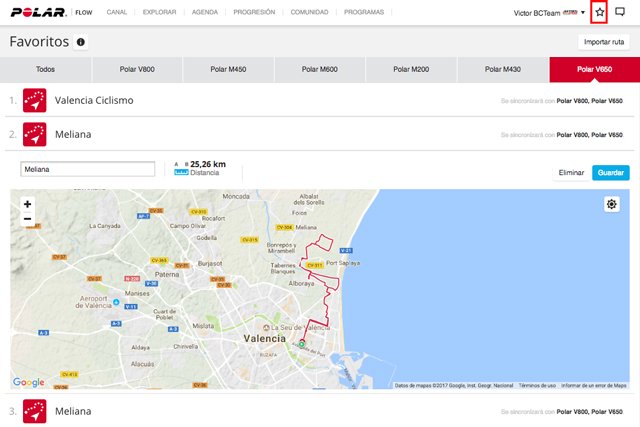
Task: Select the Polar M600 tab
Action: coord(320,69)
